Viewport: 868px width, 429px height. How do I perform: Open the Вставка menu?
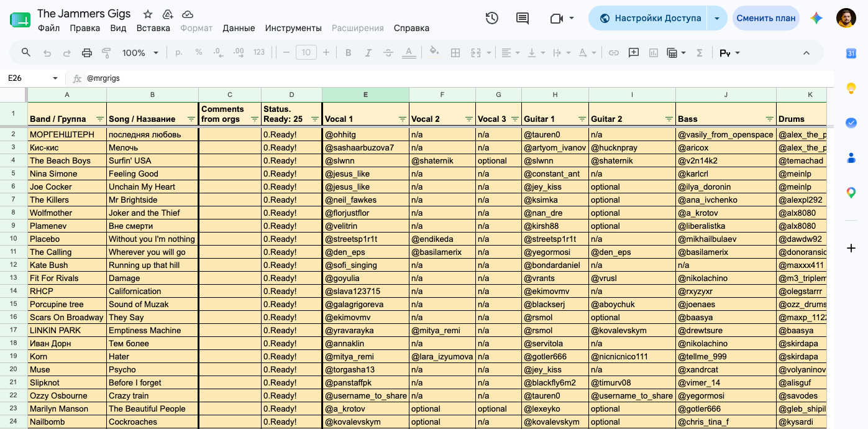[x=153, y=28]
